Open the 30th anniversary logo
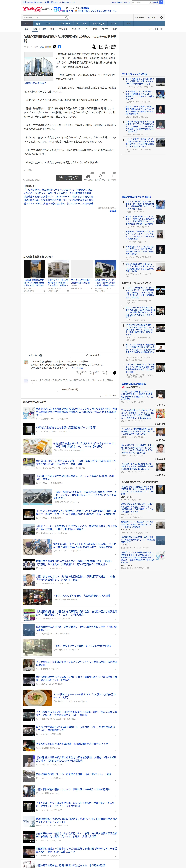The image size is (186, 868). [x=59, y=9]
